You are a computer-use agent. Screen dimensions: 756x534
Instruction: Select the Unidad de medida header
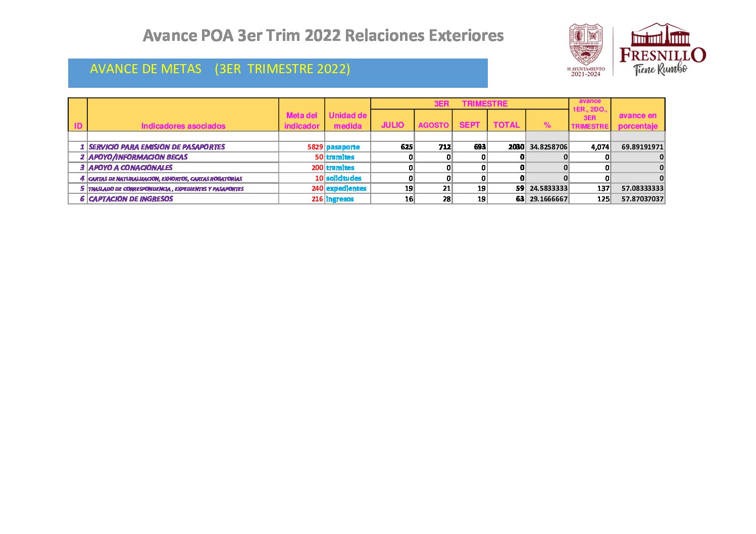pos(347,121)
